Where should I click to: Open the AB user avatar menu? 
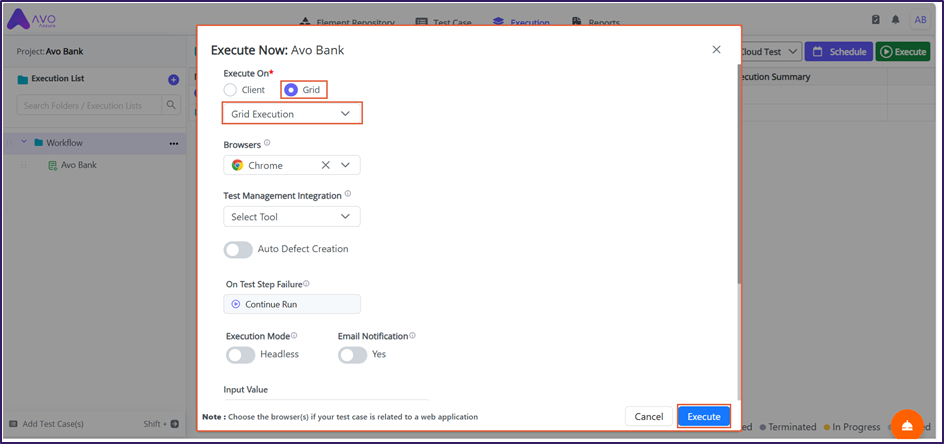[x=920, y=20]
